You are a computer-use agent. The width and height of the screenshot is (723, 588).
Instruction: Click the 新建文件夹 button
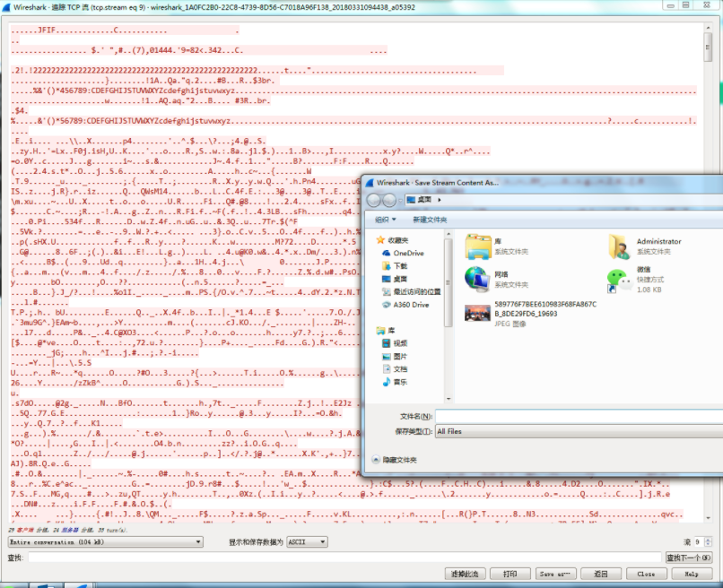click(x=430, y=220)
